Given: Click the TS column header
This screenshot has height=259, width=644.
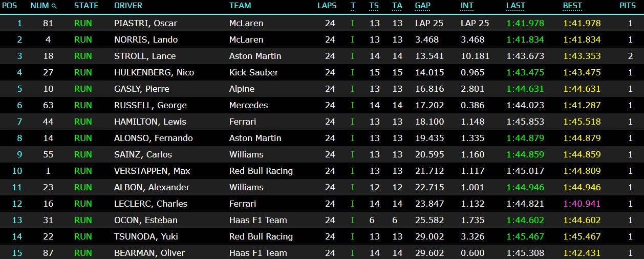Looking at the screenshot, I should [x=374, y=6].
